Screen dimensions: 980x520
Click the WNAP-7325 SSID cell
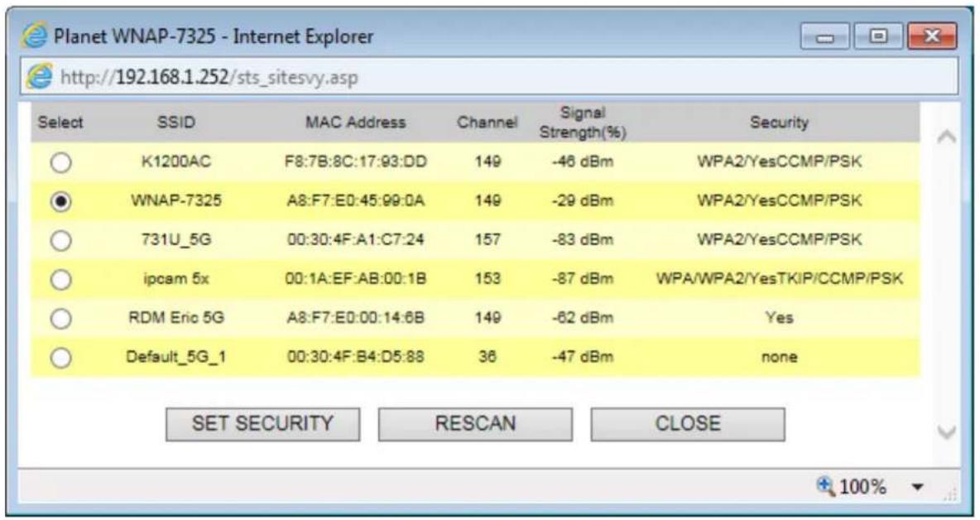[x=176, y=201]
